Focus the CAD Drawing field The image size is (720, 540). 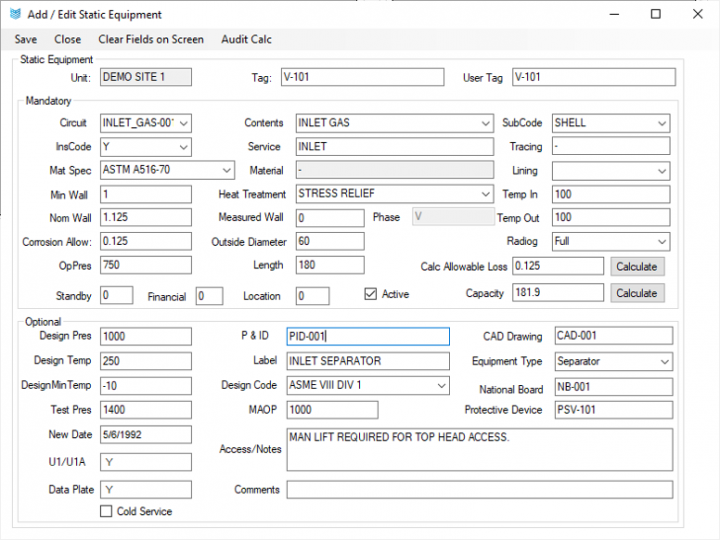pyautogui.click(x=614, y=336)
